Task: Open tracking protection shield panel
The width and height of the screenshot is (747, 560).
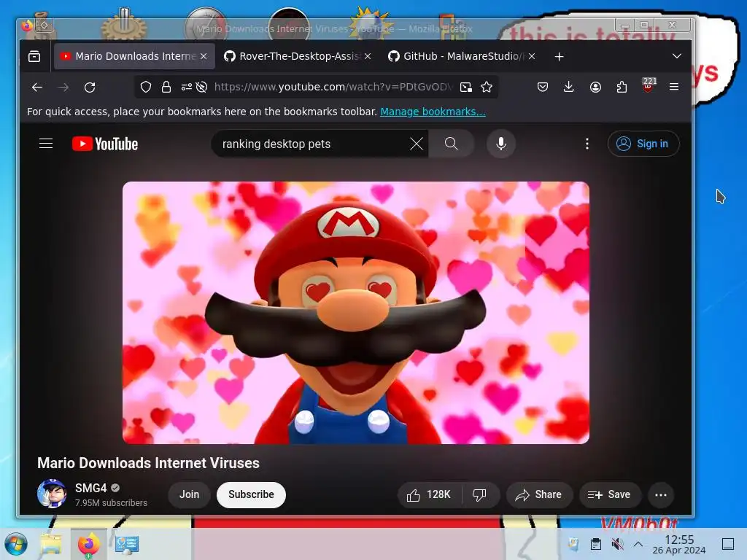Action: tap(146, 87)
